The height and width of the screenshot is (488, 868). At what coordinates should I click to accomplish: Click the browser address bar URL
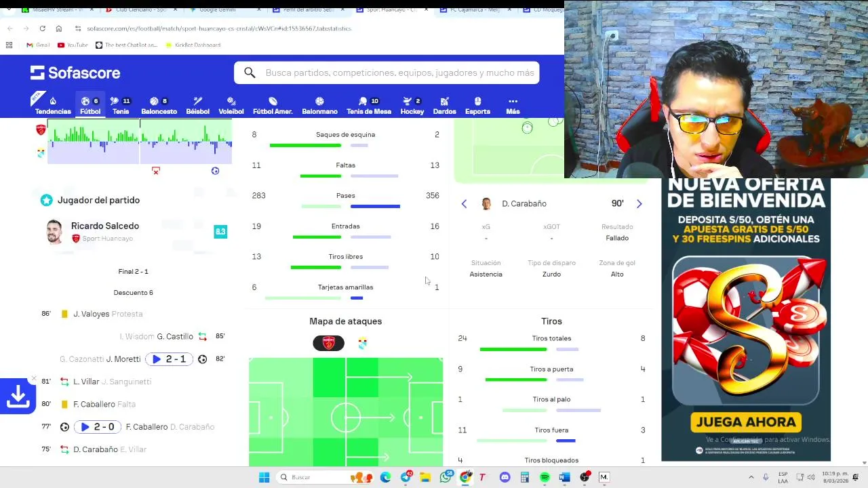[219, 28]
